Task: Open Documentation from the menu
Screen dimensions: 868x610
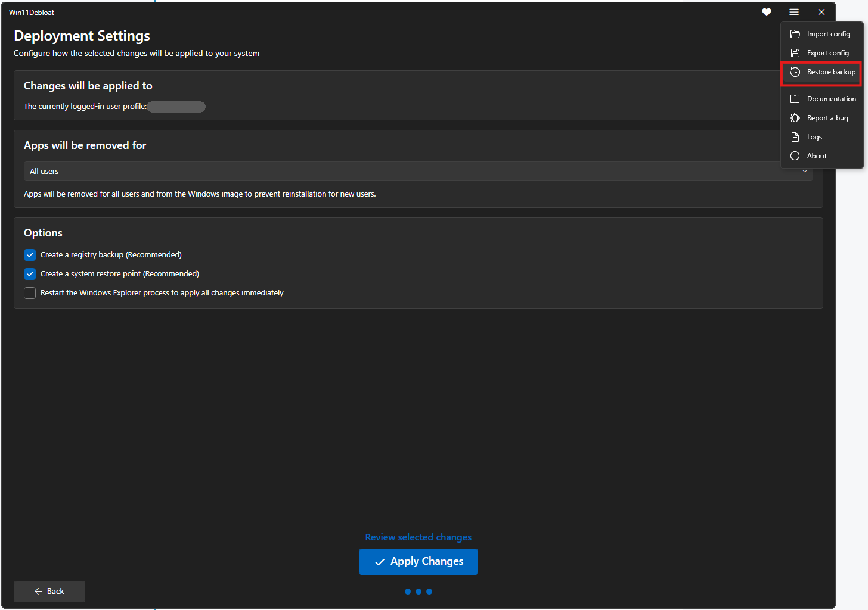Action: point(822,99)
